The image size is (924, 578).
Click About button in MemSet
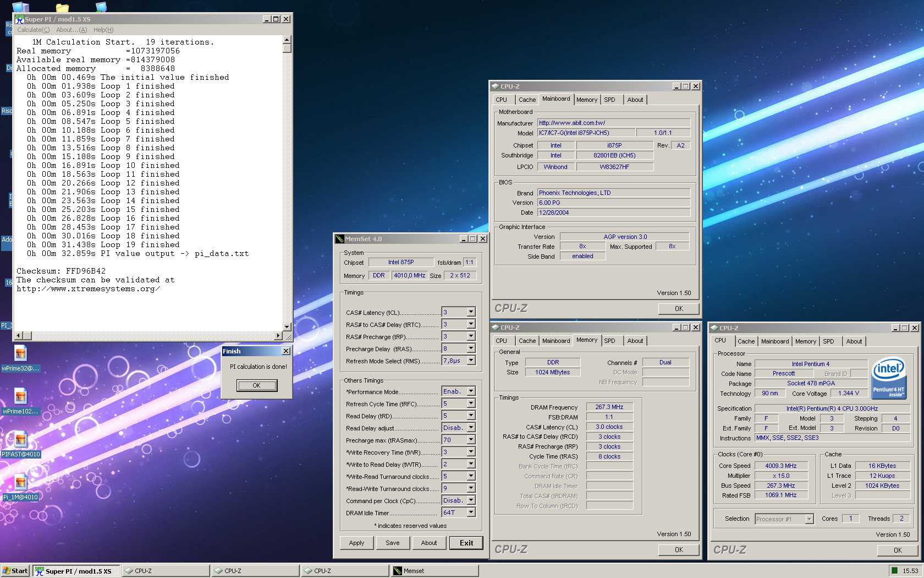(x=429, y=543)
